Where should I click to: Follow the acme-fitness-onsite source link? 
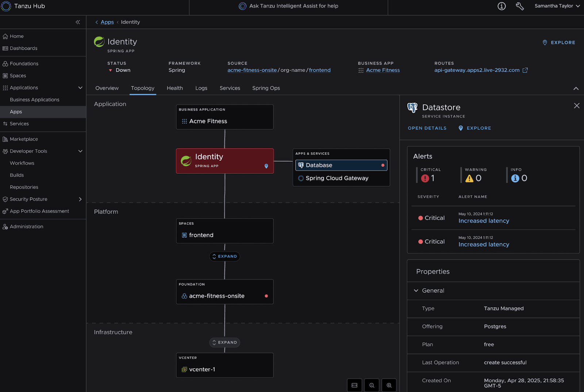click(x=252, y=70)
